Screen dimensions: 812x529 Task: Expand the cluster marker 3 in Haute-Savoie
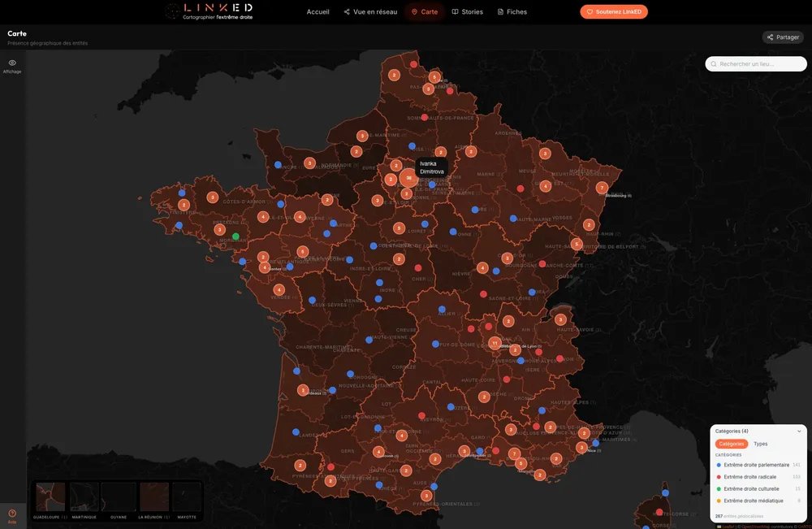tap(559, 319)
